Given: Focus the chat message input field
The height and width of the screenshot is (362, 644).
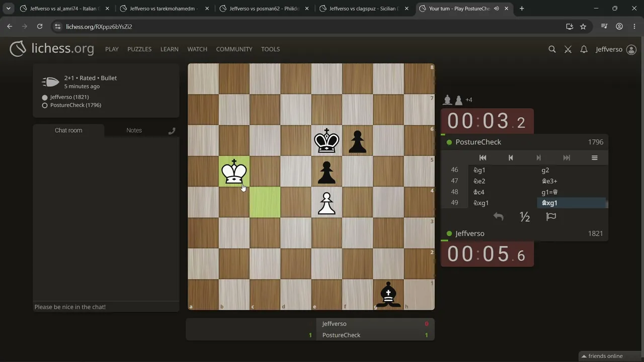Looking at the screenshot, I should tap(106, 307).
